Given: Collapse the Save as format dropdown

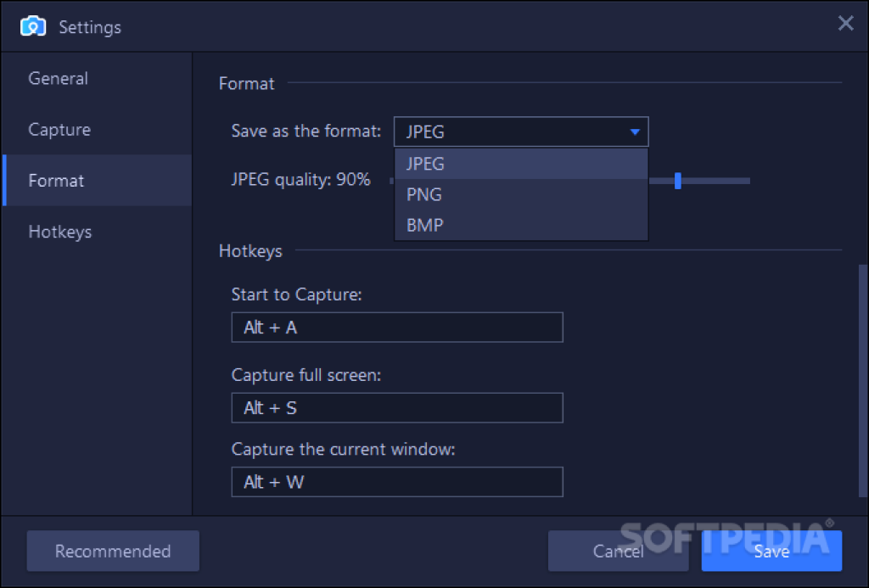Looking at the screenshot, I should 521,132.
